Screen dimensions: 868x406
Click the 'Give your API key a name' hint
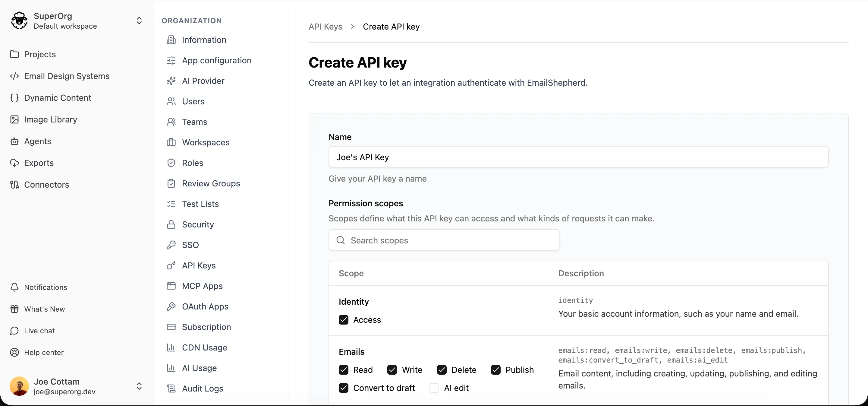pyautogui.click(x=377, y=179)
